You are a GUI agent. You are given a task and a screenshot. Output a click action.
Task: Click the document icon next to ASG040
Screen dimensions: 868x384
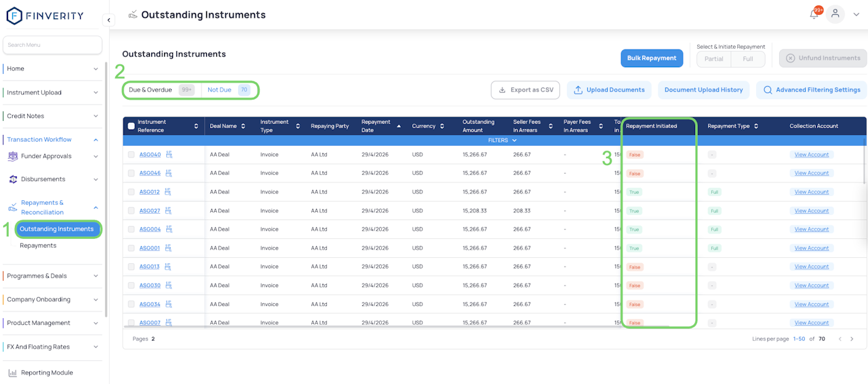168,155
